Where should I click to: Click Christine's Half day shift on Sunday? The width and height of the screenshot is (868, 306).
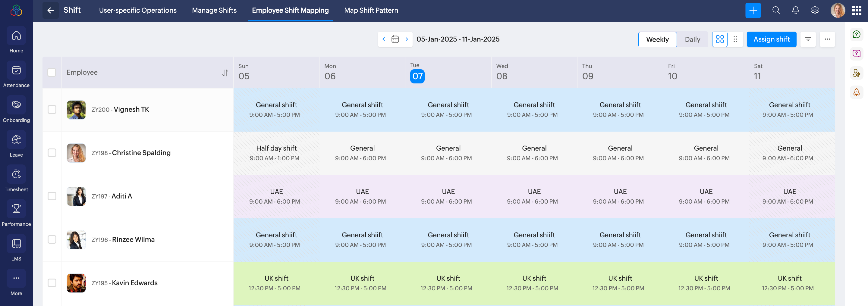point(276,153)
